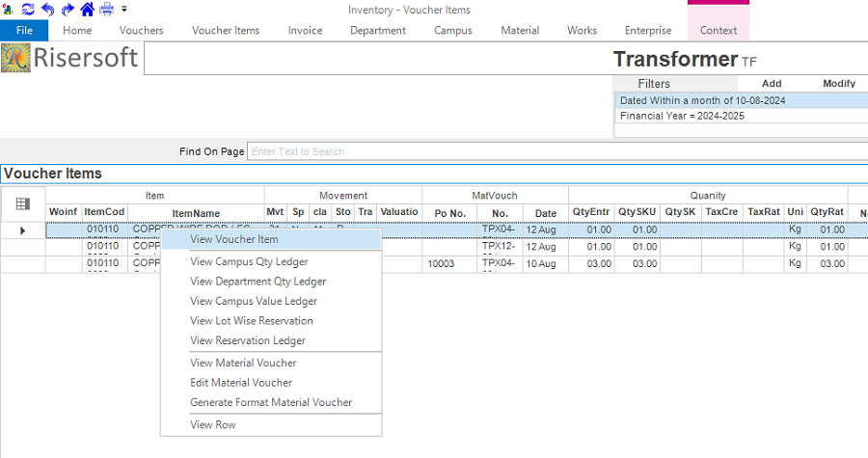Select View Voucher Item from context menu
This screenshot has width=868, height=458.
[234, 239]
